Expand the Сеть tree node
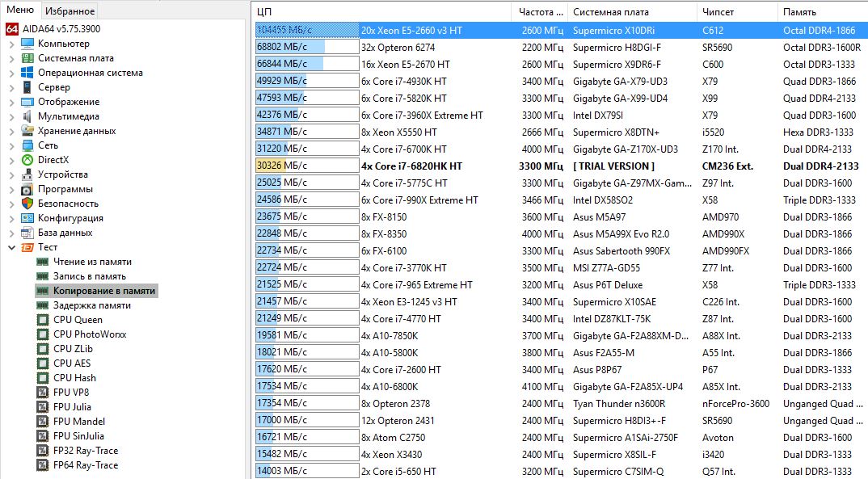This screenshot has width=868, height=479. coord(11,145)
